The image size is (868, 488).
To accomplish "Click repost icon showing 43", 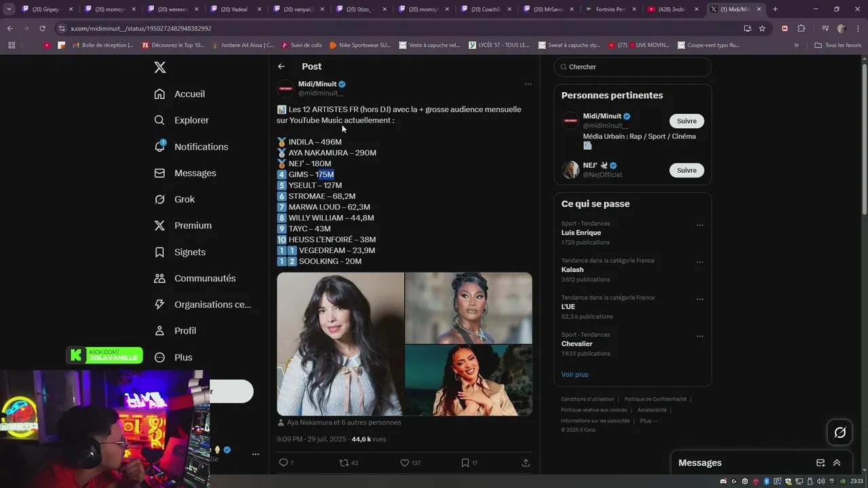I will coord(349,463).
